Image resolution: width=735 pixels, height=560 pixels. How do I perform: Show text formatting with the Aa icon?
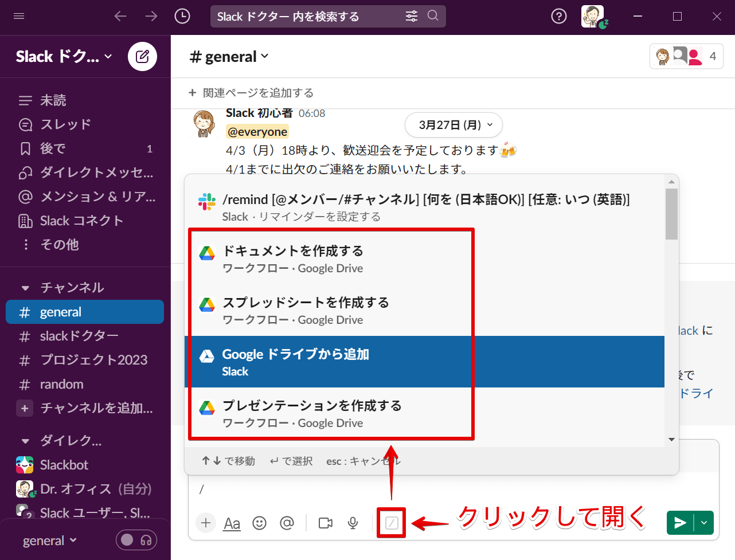[x=233, y=523]
